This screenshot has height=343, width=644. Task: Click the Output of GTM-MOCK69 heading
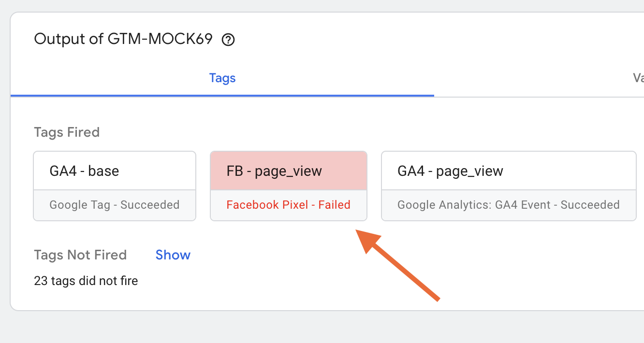click(x=123, y=39)
